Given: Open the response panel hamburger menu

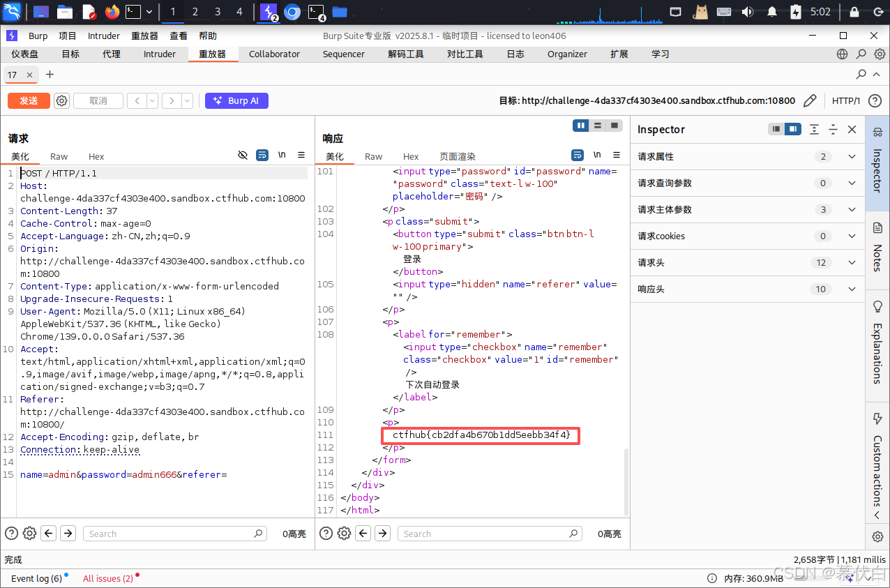Looking at the screenshot, I should 616,155.
